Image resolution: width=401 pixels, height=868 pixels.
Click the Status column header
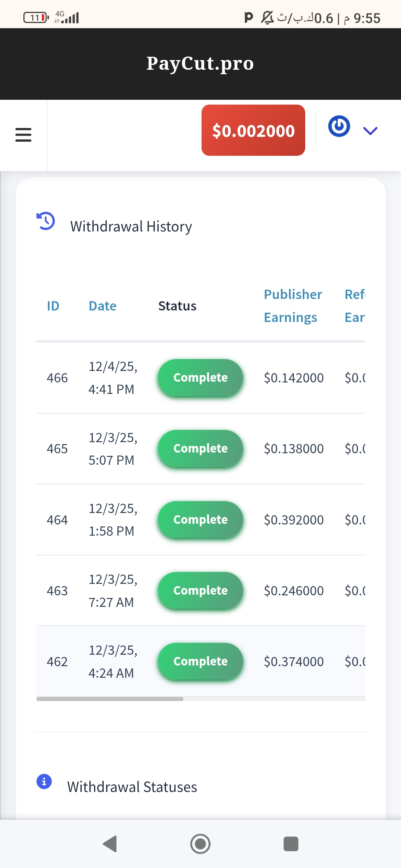pos(177,306)
